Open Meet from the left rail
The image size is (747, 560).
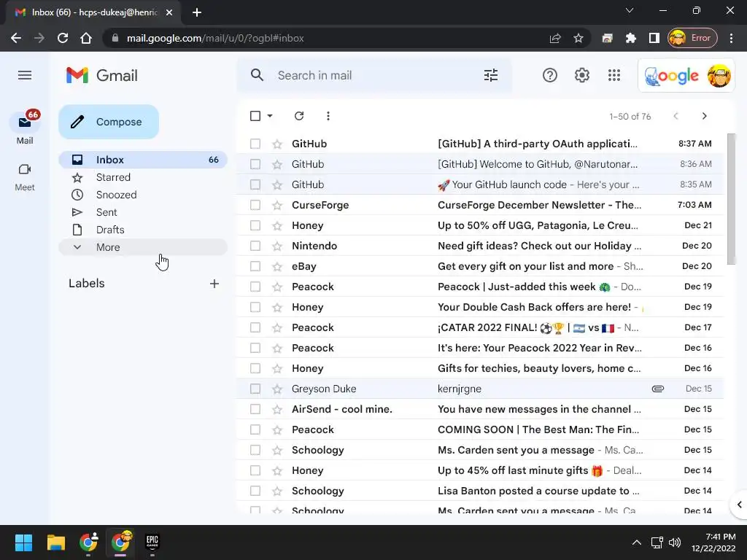pyautogui.click(x=25, y=177)
